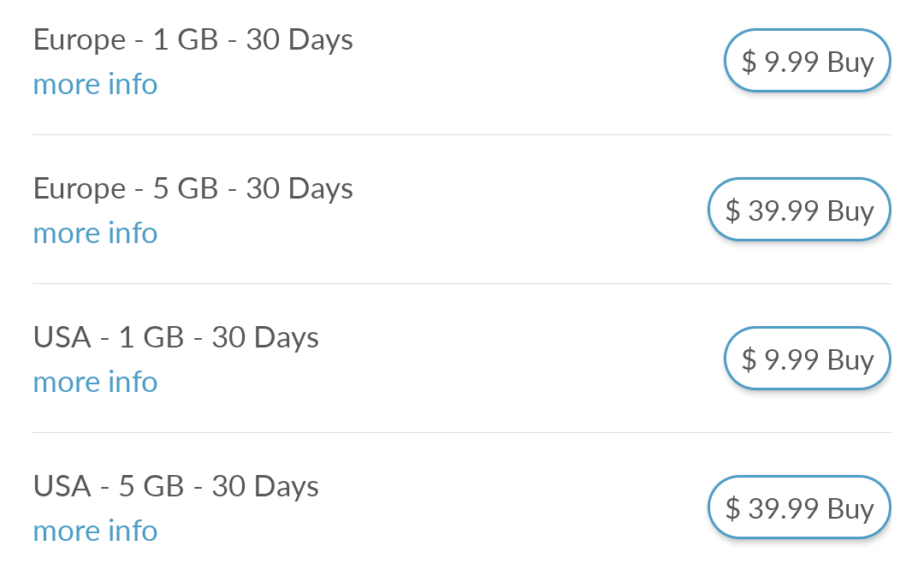Image resolution: width=924 pixels, height=570 pixels.
Task: Click the word "Europe" in the 1 GB plan title
Action: tap(79, 40)
